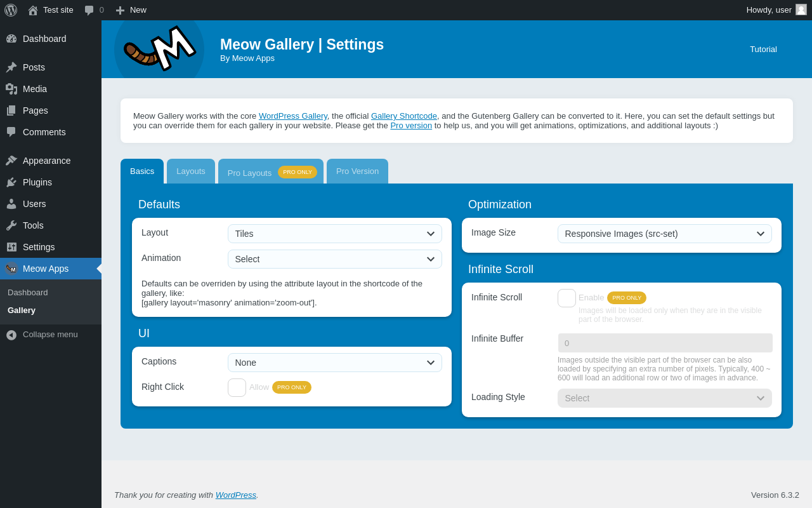This screenshot has width=812, height=508.
Task: Open Gallery submenu under Meow Apps
Action: pyautogui.click(x=22, y=311)
